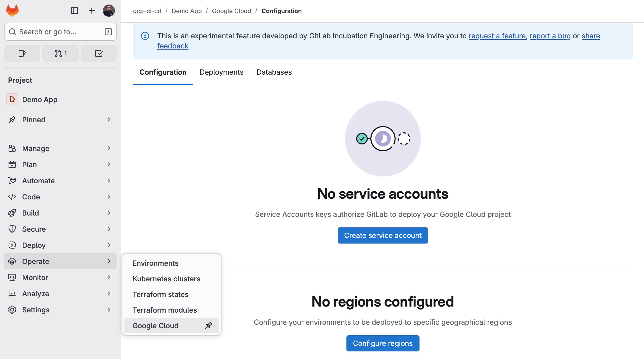Image resolution: width=644 pixels, height=359 pixels.
Task: Expand the Manage menu chevron
Action: coord(109,148)
